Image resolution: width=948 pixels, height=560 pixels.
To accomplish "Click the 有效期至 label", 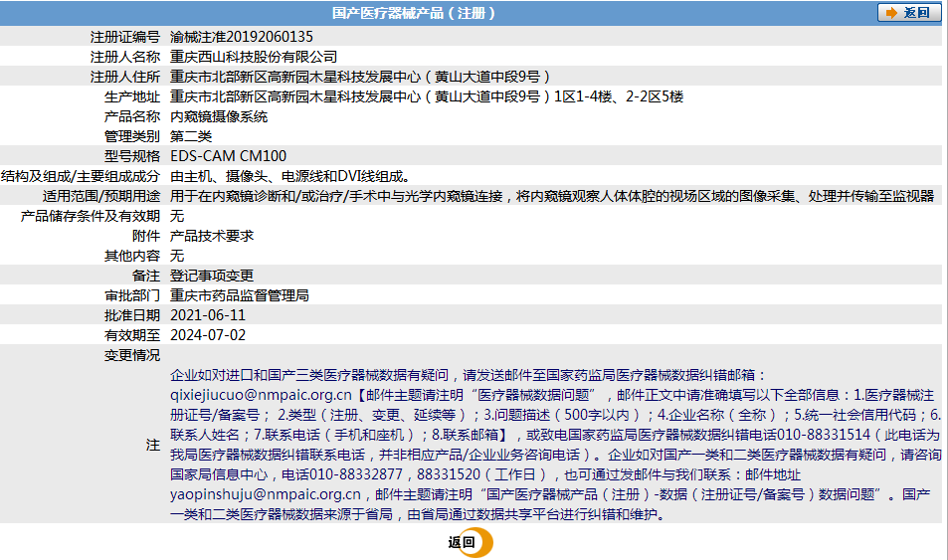I will (x=131, y=335).
